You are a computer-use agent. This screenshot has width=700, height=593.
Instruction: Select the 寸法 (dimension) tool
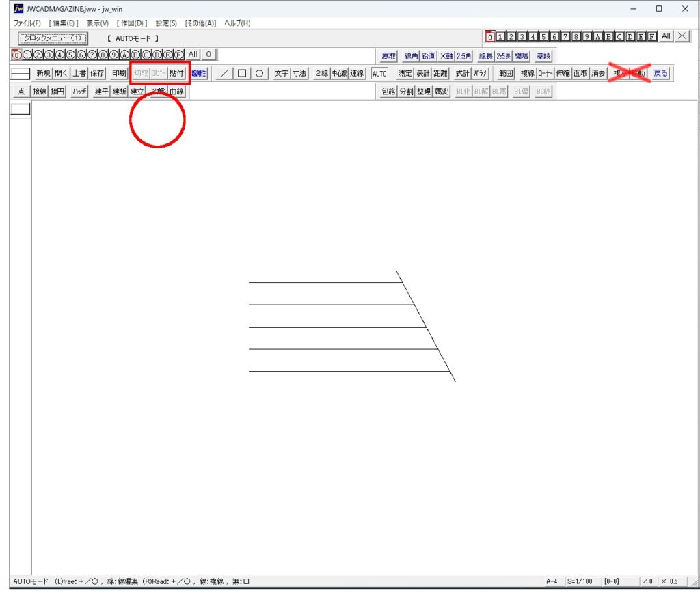299,74
